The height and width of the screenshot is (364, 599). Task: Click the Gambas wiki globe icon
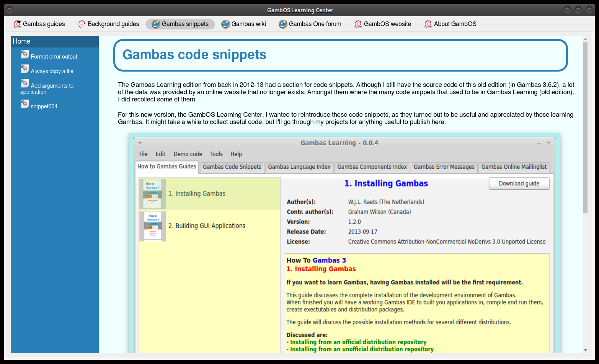pos(226,24)
